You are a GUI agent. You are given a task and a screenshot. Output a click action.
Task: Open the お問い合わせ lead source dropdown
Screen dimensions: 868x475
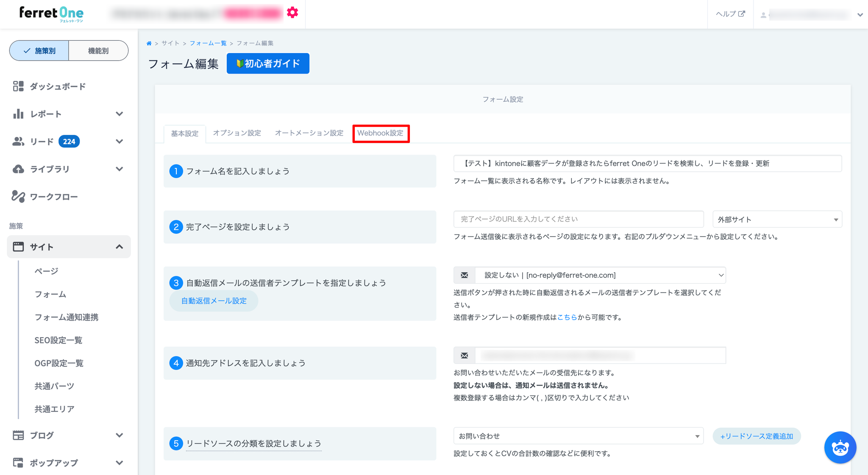point(578,436)
